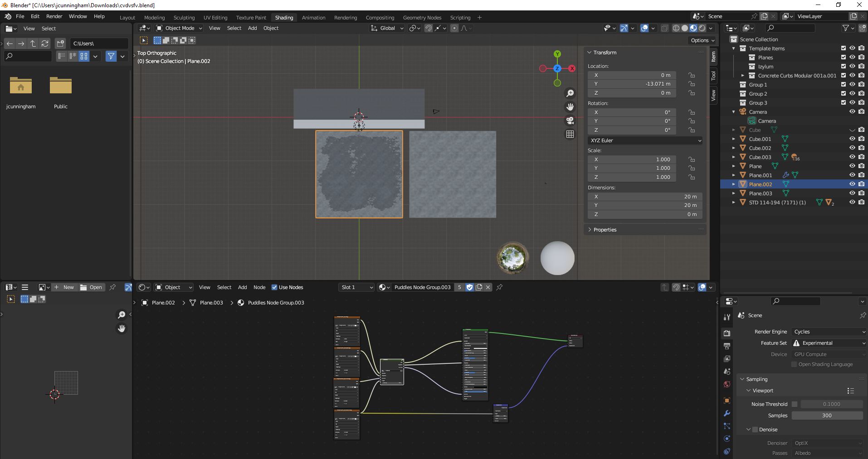This screenshot has height=459, width=868.
Task: Open Slot 1 material slot dropdown
Action: tap(356, 287)
